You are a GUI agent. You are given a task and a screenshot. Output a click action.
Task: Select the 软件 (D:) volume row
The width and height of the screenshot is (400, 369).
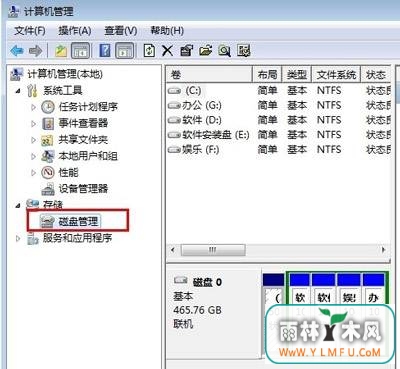[x=278, y=120]
